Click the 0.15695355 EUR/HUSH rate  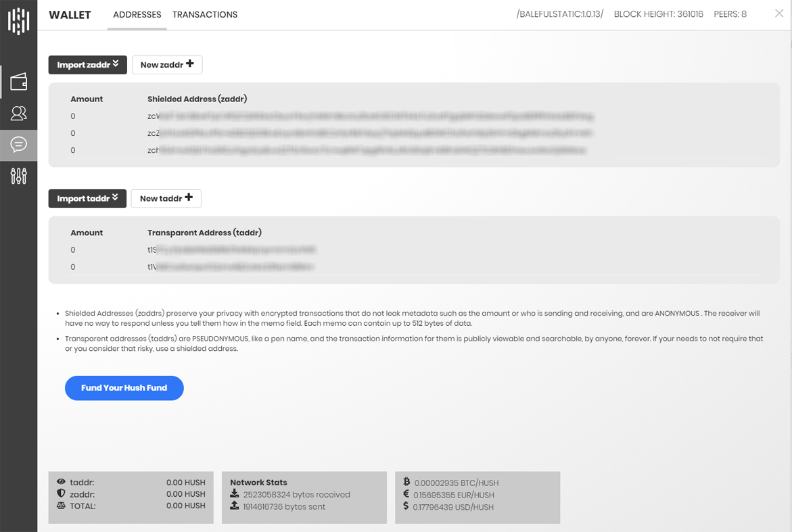454,495
